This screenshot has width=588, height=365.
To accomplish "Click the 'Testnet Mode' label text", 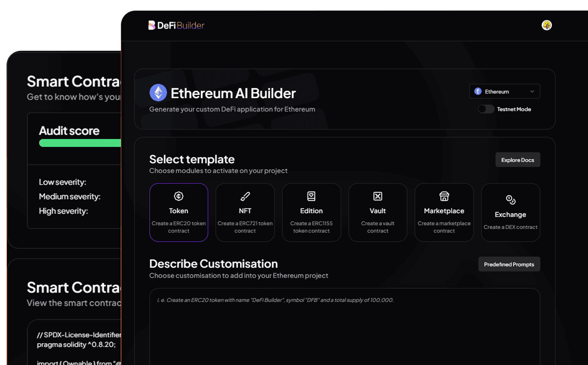I will point(514,109).
